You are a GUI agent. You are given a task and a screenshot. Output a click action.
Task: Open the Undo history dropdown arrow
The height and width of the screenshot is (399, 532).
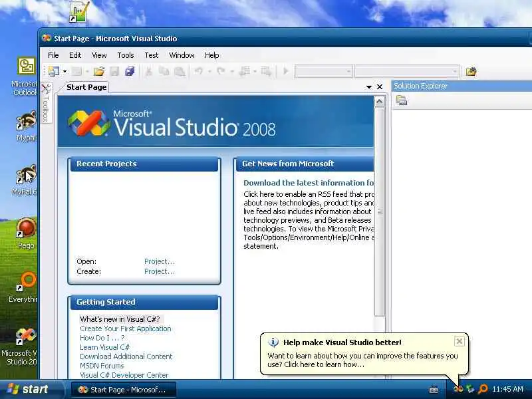point(209,72)
